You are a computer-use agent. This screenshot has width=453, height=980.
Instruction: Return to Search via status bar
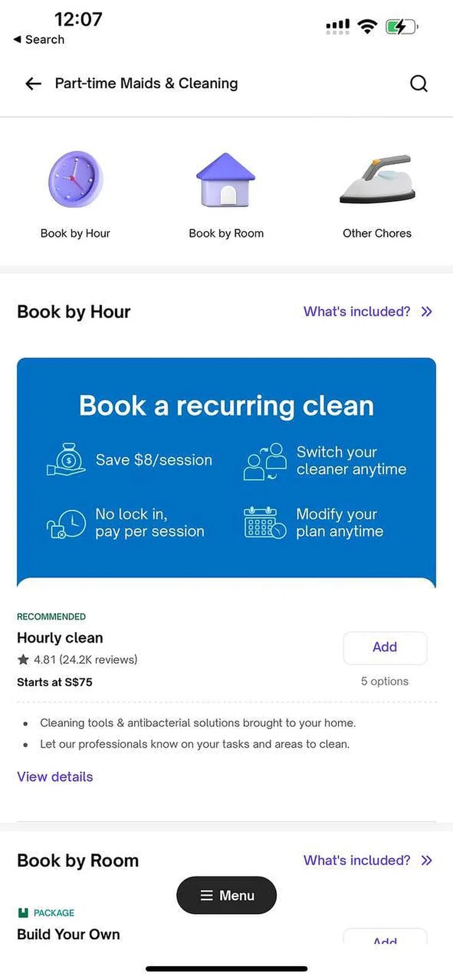click(38, 40)
